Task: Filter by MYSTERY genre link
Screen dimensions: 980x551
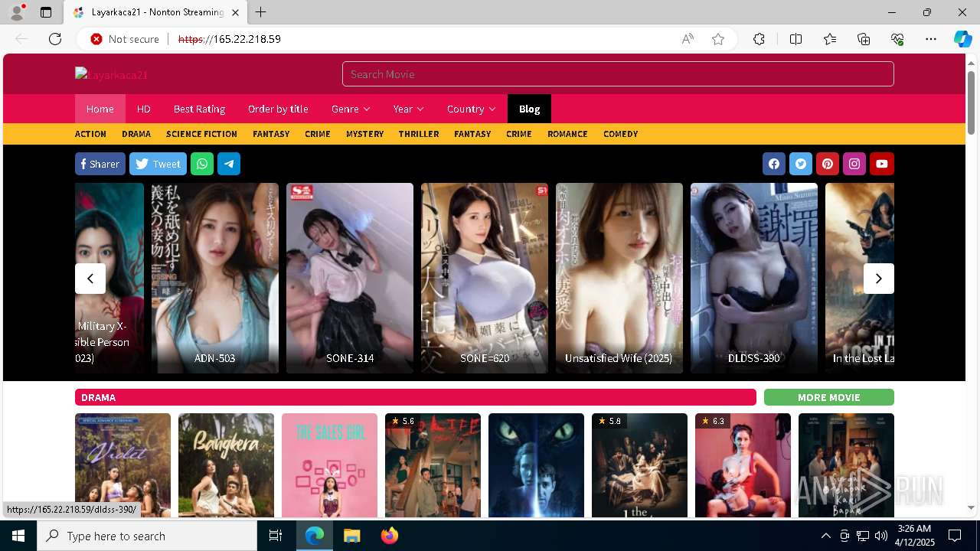Action: point(364,134)
